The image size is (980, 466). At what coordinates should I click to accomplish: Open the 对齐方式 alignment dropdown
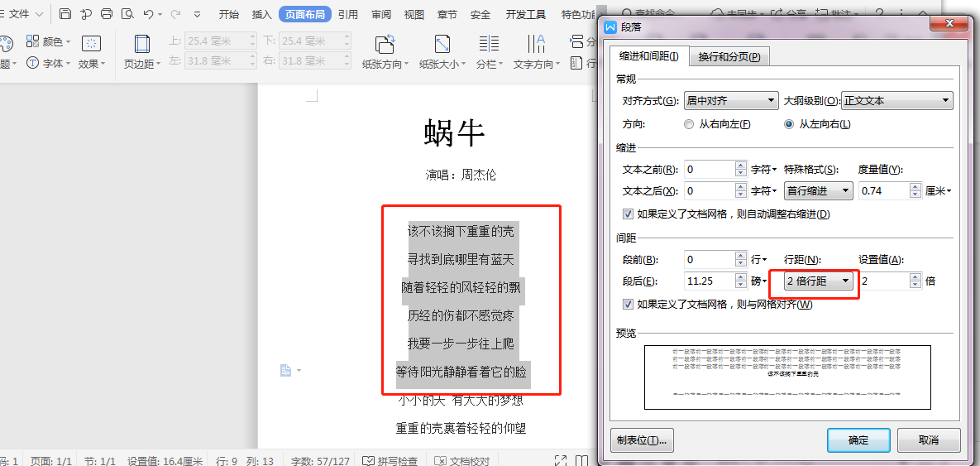click(x=730, y=100)
